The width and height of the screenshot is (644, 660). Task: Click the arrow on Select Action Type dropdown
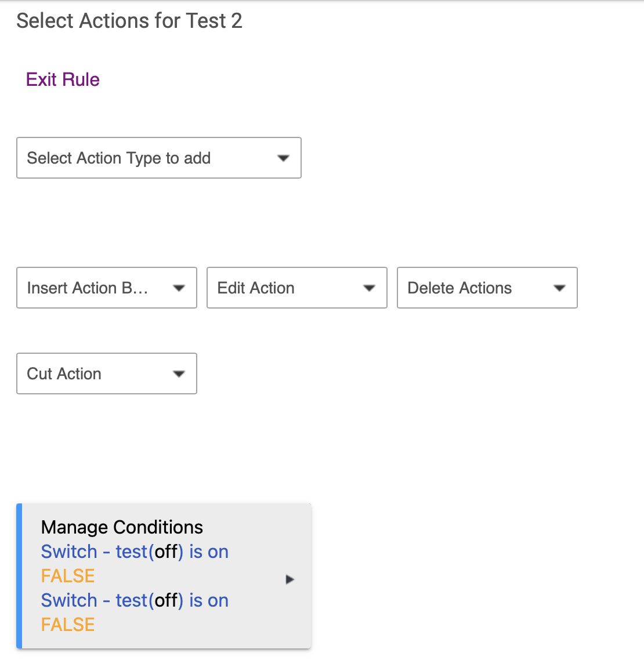click(x=283, y=158)
